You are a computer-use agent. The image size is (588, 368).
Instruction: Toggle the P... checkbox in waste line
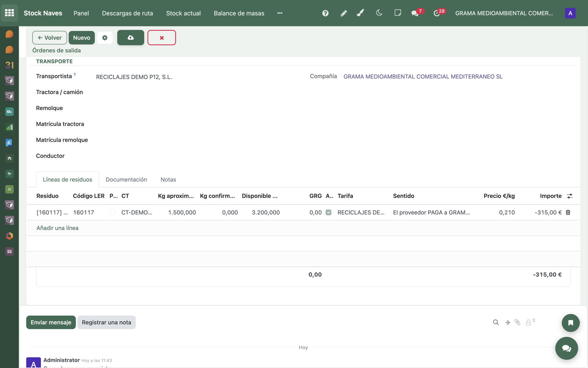point(112,212)
